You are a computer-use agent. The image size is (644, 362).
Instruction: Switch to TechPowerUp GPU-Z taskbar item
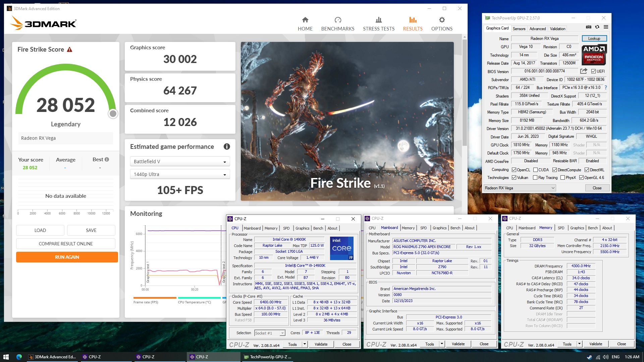267,357
